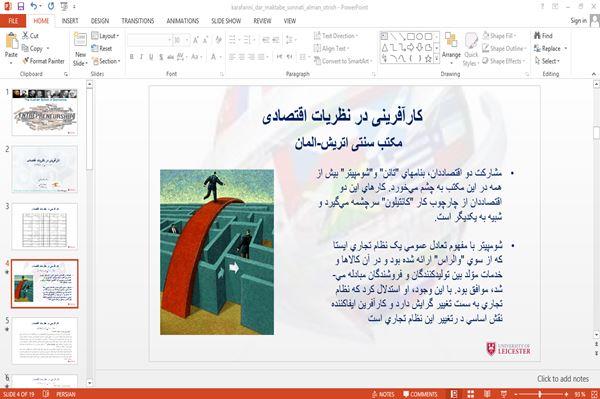Click to add notes area

[563, 379]
